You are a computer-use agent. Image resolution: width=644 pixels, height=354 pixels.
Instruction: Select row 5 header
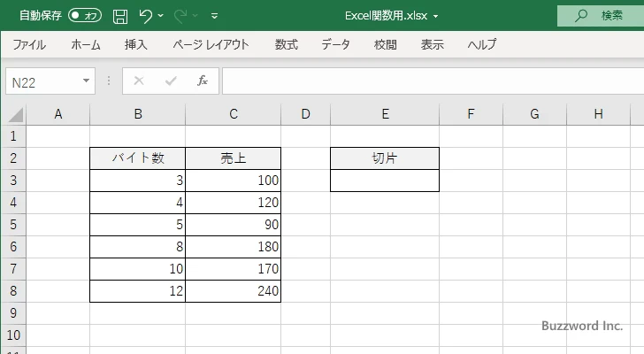point(13,225)
